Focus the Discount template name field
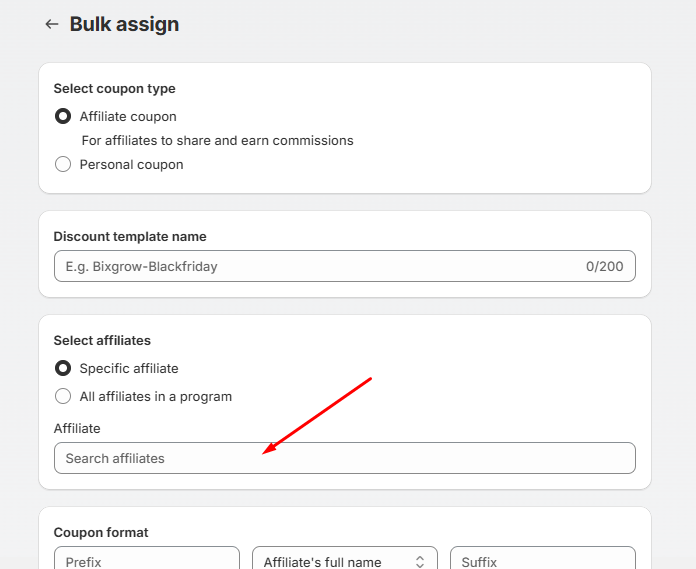The width and height of the screenshot is (696, 569). pyautogui.click(x=320, y=266)
